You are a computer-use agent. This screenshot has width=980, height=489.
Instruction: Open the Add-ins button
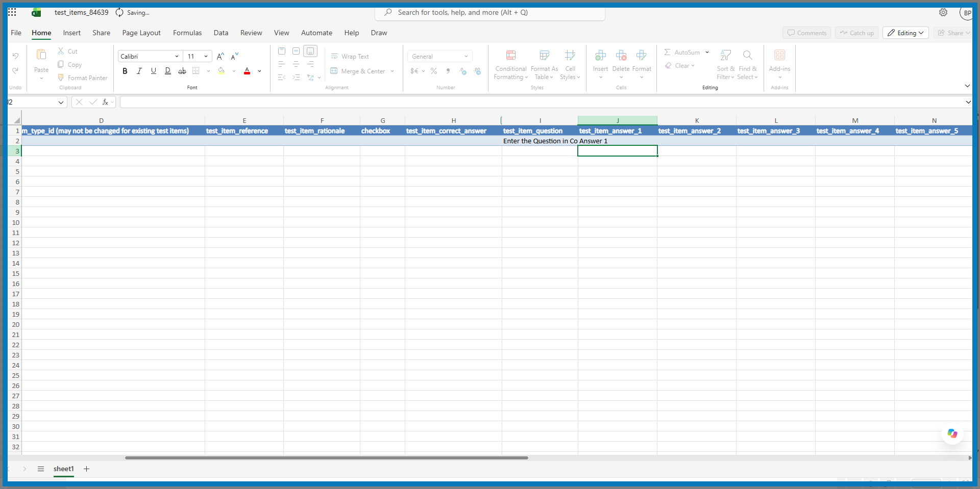[779, 64]
